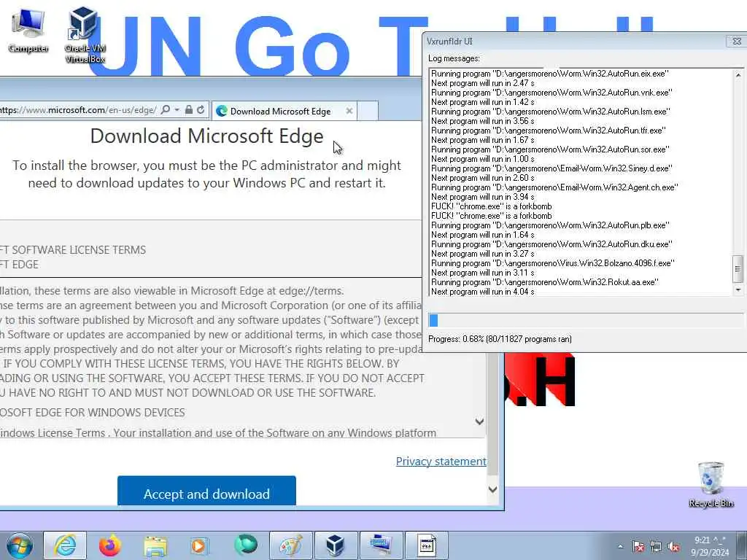Close the Download Microsoft Edge tab
Viewport: 747px width, 560px height.
(349, 111)
